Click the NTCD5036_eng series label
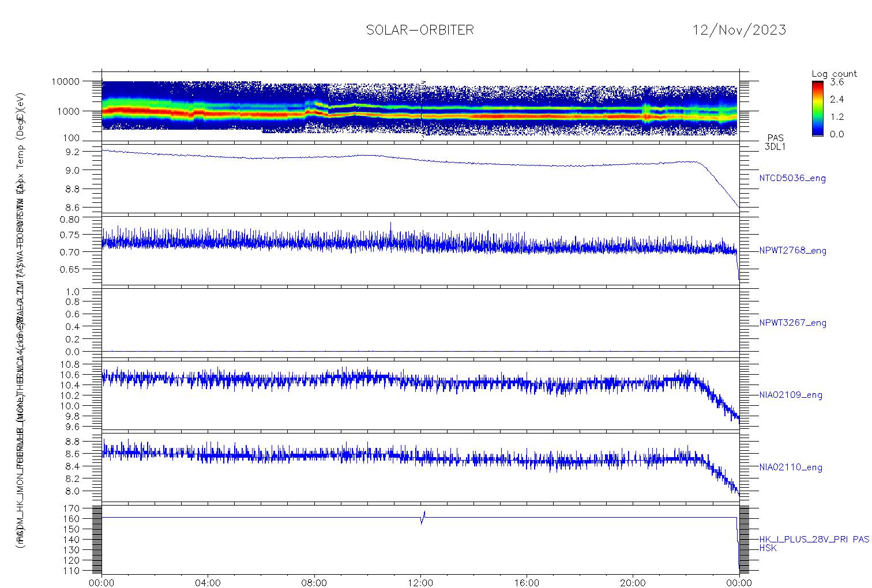The image size is (872, 588). tap(792, 179)
